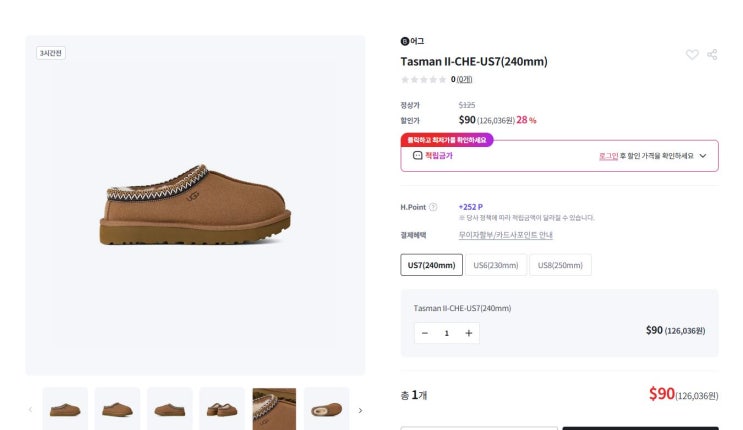Screen dimensions: 743x430
Task: Select the first shoe thumbnail
Action: pyautogui.click(x=65, y=409)
